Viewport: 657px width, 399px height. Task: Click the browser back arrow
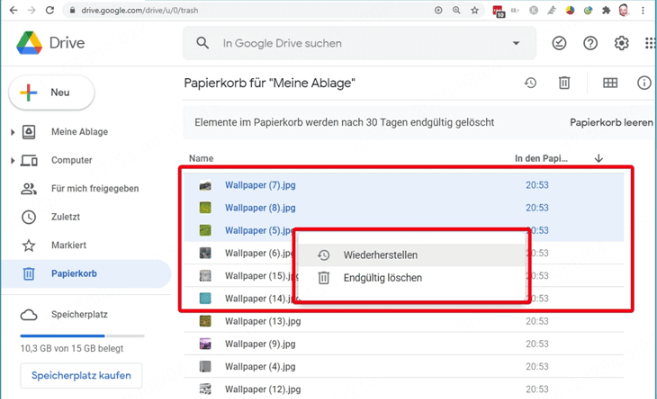click(13, 10)
